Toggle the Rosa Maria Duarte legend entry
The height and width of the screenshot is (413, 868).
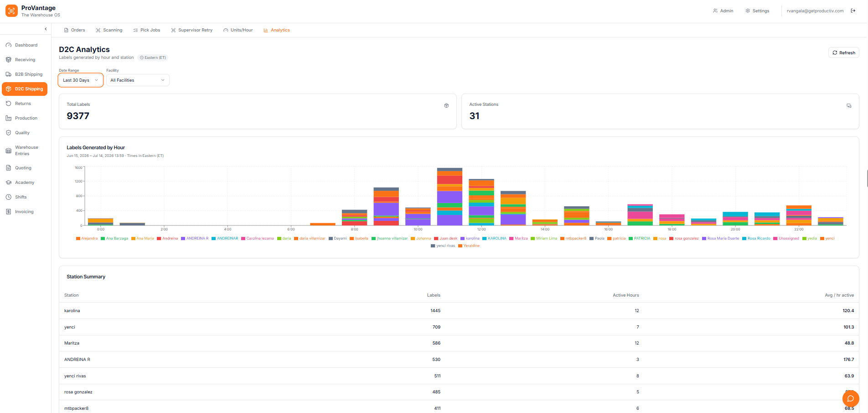point(721,238)
